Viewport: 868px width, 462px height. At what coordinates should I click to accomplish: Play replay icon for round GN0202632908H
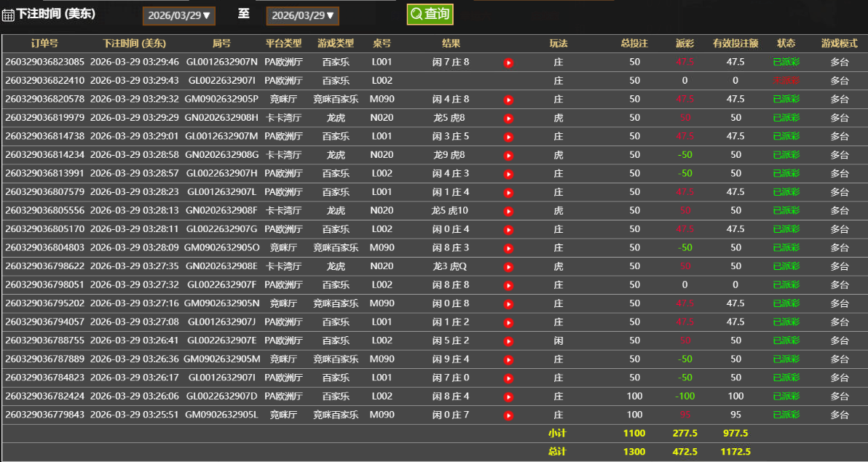pyautogui.click(x=508, y=118)
